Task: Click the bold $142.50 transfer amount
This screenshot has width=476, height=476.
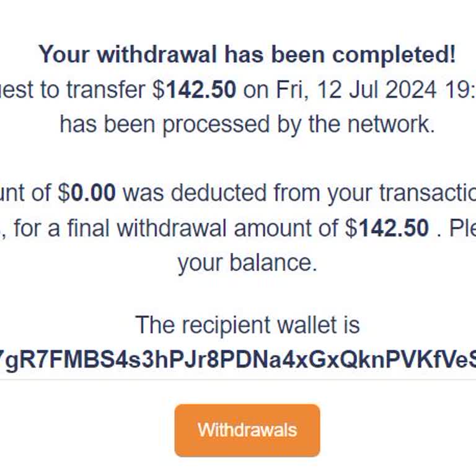Action: 201,90
